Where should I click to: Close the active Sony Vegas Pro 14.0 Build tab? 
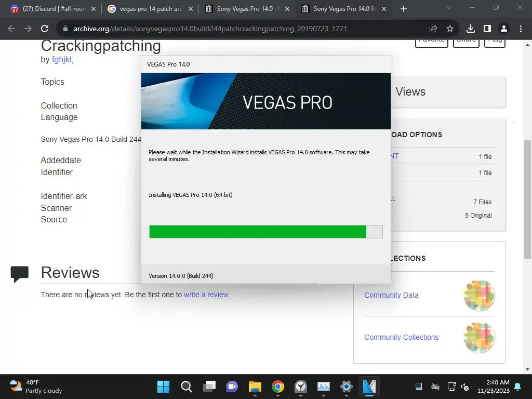(x=384, y=9)
